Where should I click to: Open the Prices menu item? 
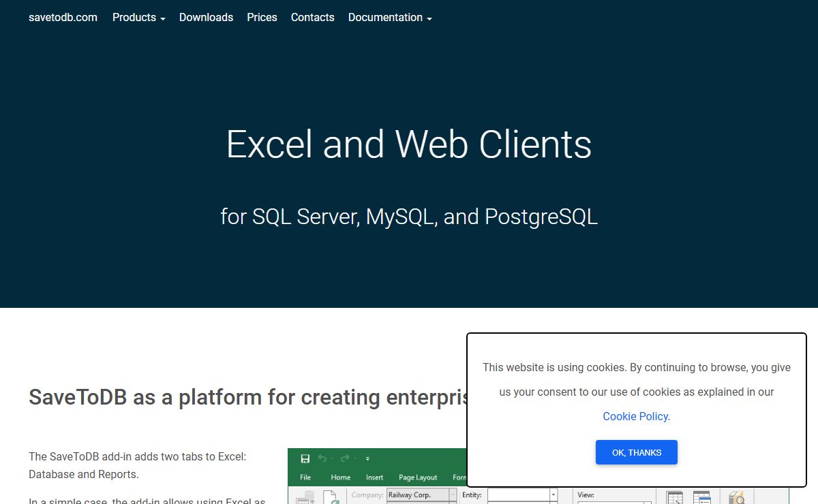262,18
